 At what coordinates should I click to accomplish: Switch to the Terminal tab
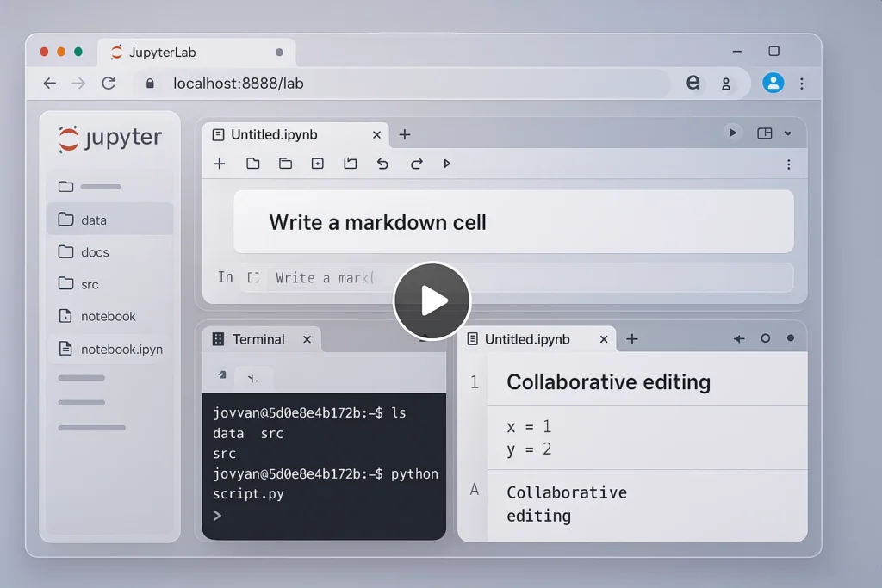pyautogui.click(x=258, y=339)
